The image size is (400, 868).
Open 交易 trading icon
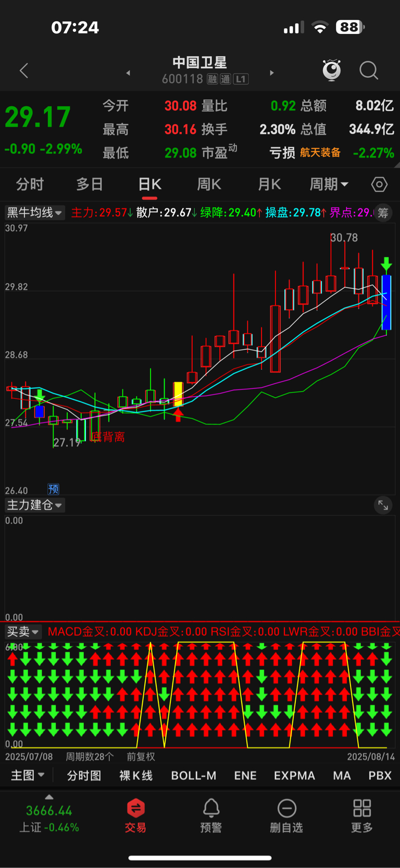point(135,815)
